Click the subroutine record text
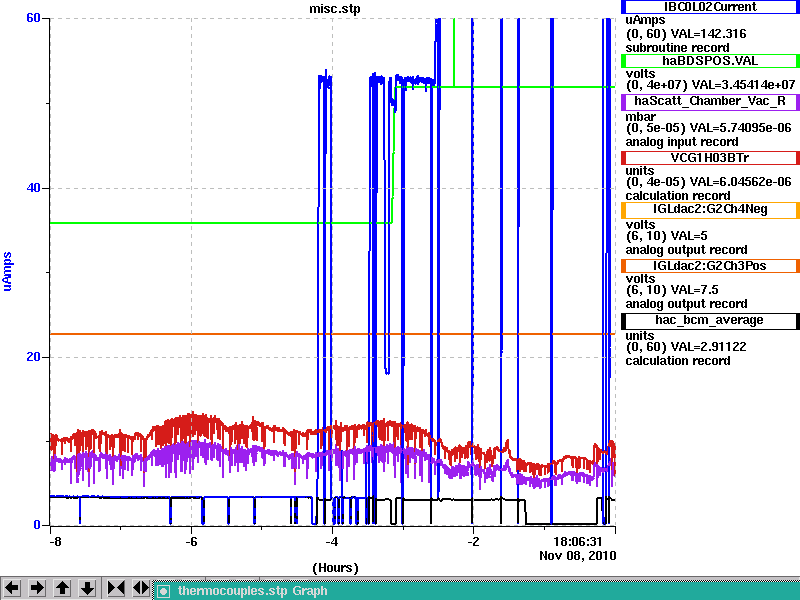 point(678,48)
